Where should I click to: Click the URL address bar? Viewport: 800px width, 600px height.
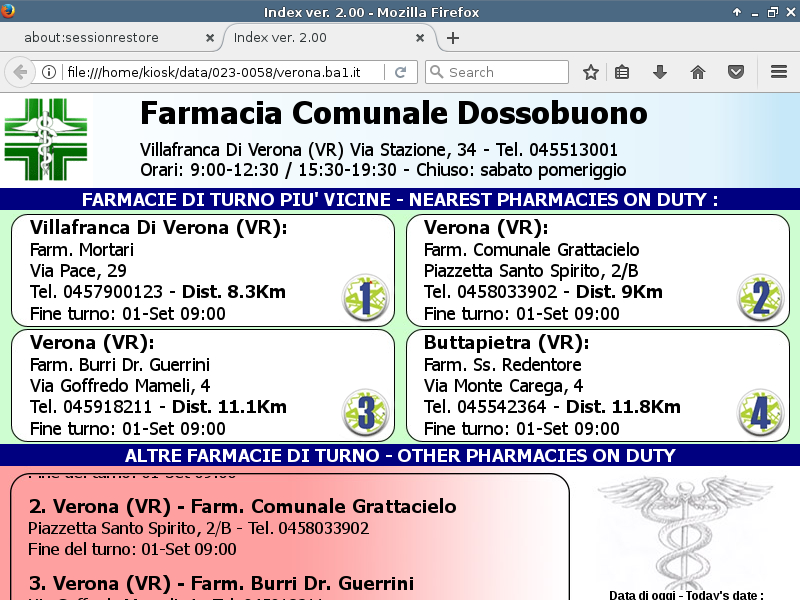pyautogui.click(x=220, y=72)
